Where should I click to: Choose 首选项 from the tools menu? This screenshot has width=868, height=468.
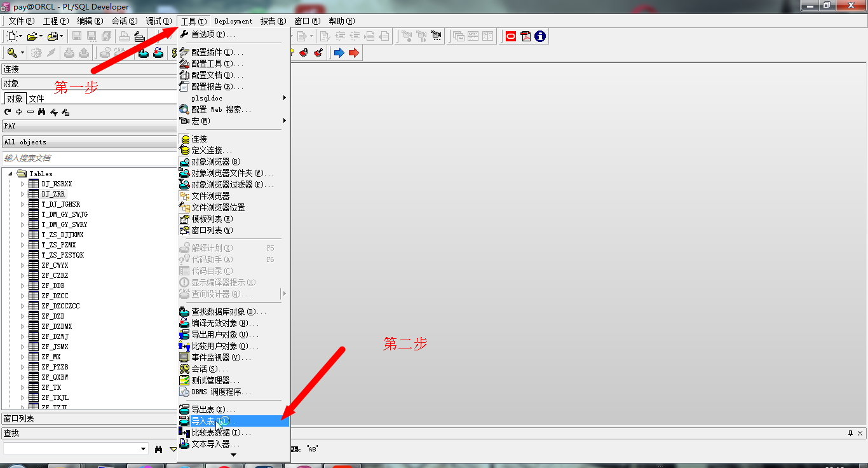coord(214,34)
